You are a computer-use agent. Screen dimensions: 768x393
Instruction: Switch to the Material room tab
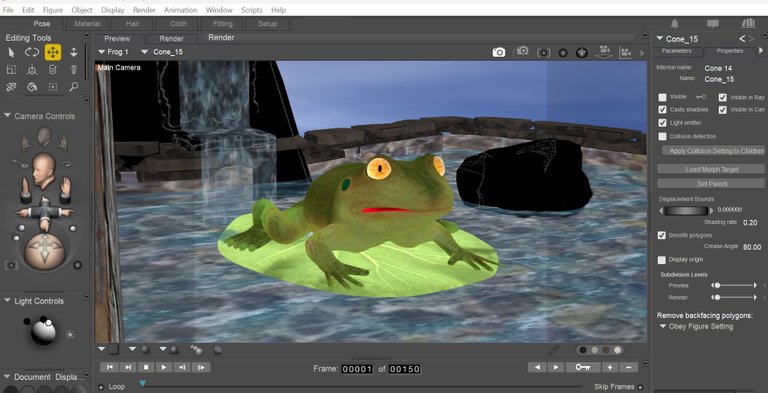tap(87, 24)
